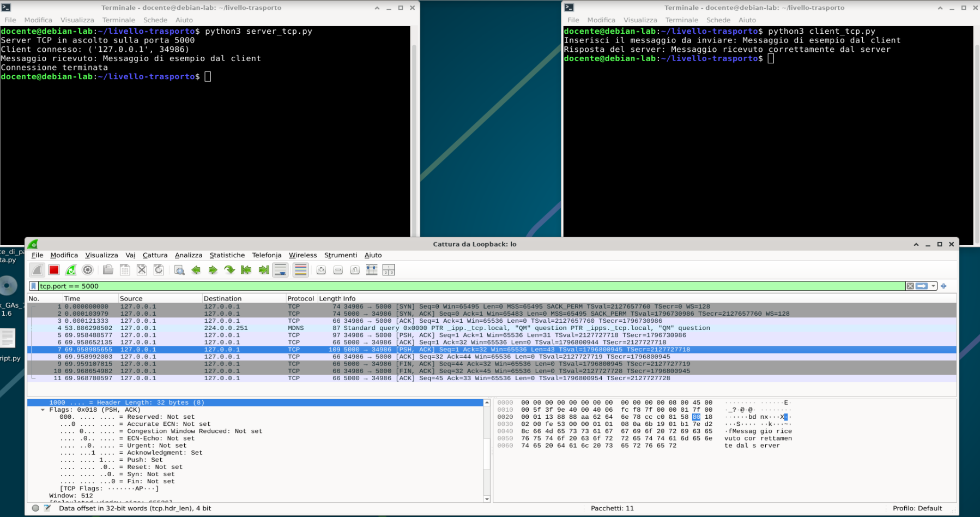Select packet 2 SYN, ACK row
Image resolution: width=980 pixels, height=517 pixels.
click(492, 314)
